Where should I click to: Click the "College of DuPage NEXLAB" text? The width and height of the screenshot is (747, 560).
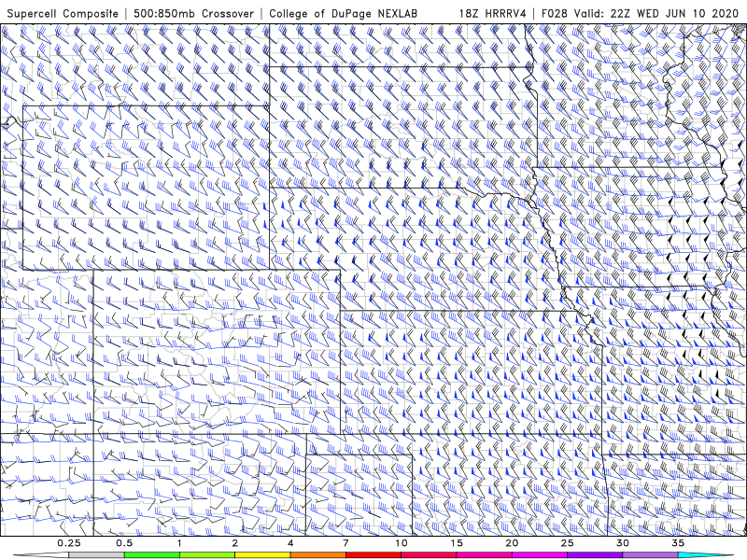[343, 13]
